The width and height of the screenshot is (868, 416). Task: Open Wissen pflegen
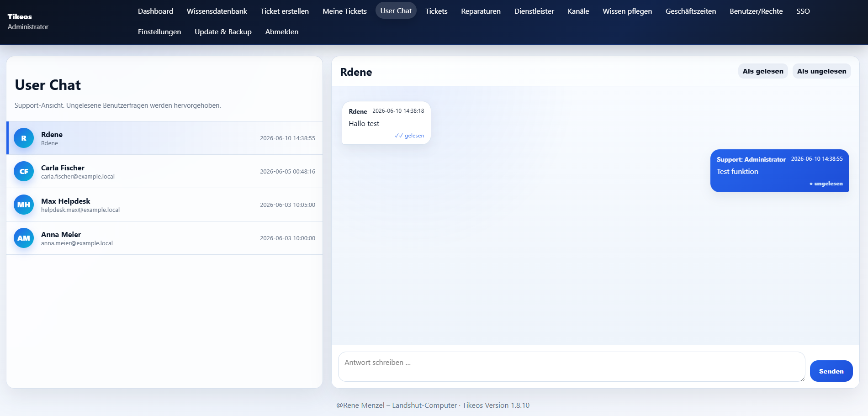click(627, 11)
